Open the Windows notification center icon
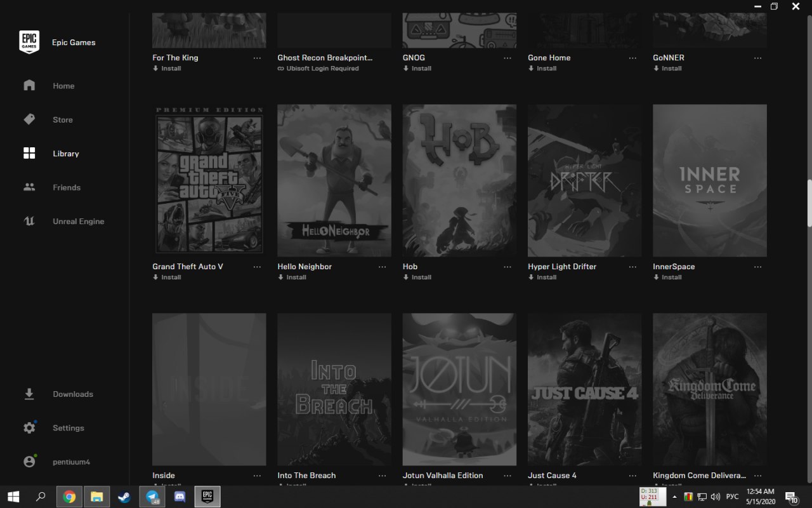Image resolution: width=812 pixels, height=508 pixels. coord(791,497)
